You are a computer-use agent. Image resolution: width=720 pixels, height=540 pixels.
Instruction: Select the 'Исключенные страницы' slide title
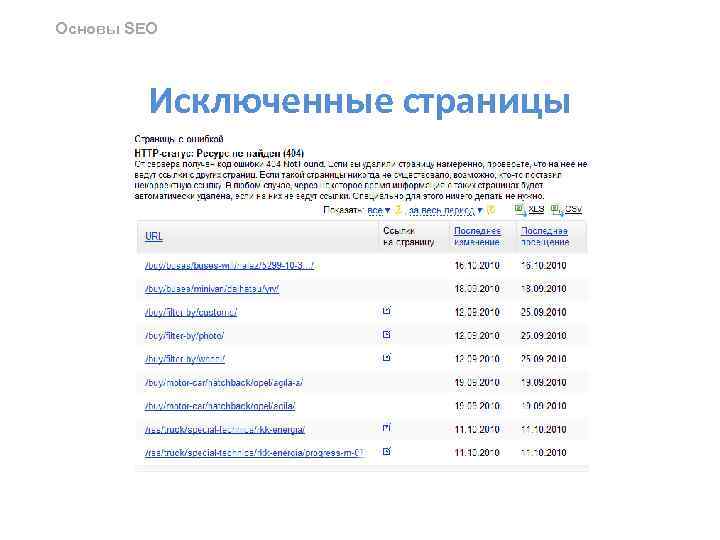click(360, 101)
